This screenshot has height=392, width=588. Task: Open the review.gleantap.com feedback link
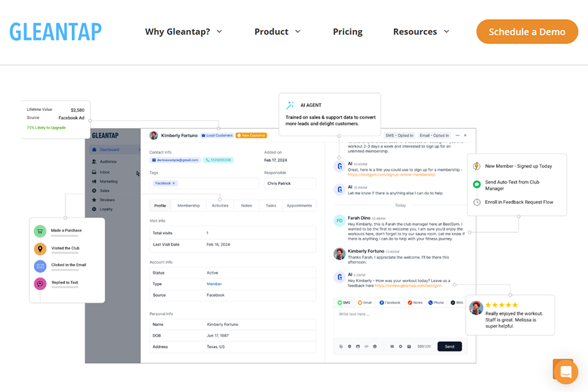click(409, 286)
